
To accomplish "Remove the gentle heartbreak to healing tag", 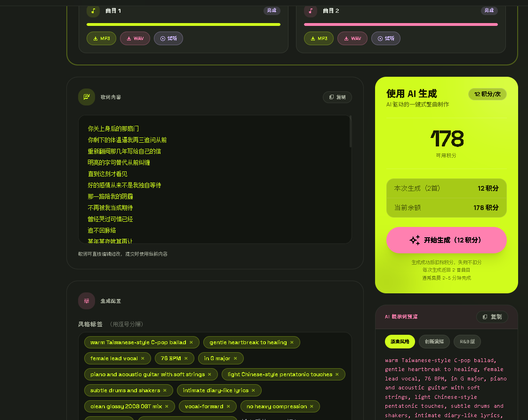I will 292,342.
